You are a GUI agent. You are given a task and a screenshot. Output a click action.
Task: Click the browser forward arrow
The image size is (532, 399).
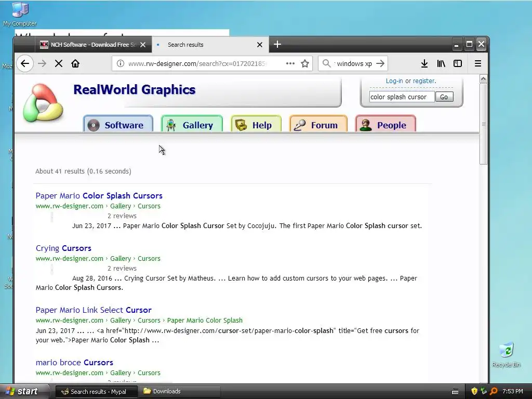click(42, 63)
